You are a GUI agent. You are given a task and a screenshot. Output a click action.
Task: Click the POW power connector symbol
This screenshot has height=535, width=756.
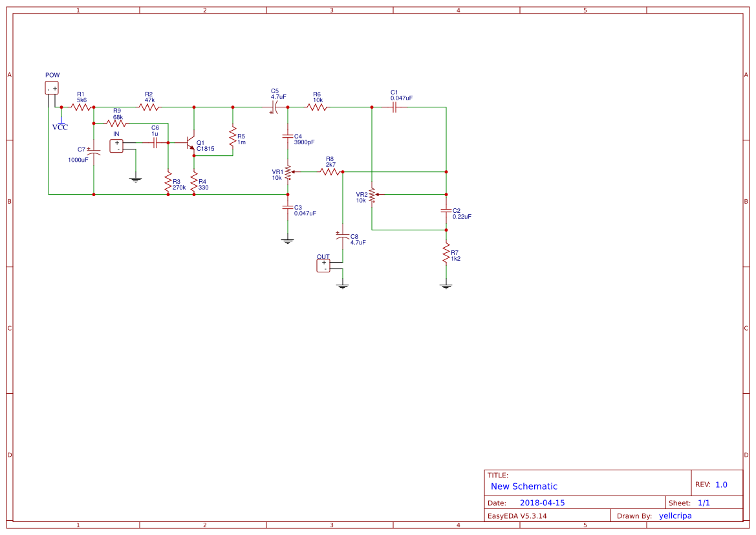(51, 87)
